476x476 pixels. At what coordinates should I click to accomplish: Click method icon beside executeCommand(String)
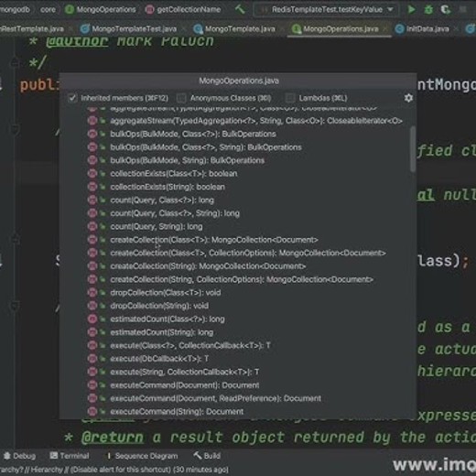92,412
